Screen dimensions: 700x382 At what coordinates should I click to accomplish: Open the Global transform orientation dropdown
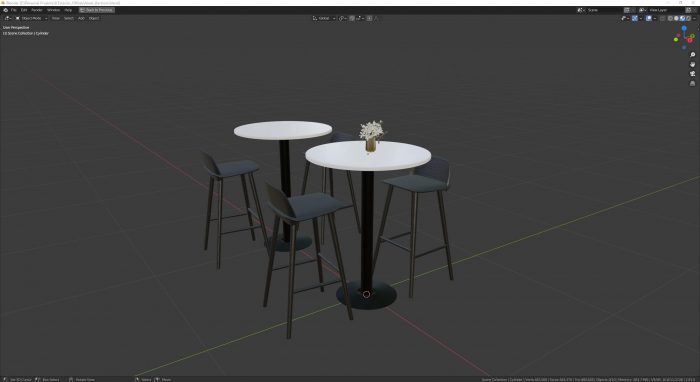click(x=324, y=18)
